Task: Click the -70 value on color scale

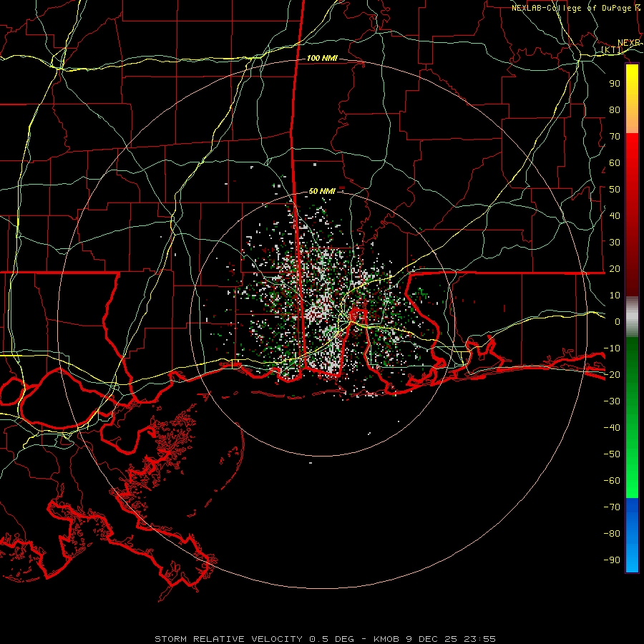Action: pos(612,507)
